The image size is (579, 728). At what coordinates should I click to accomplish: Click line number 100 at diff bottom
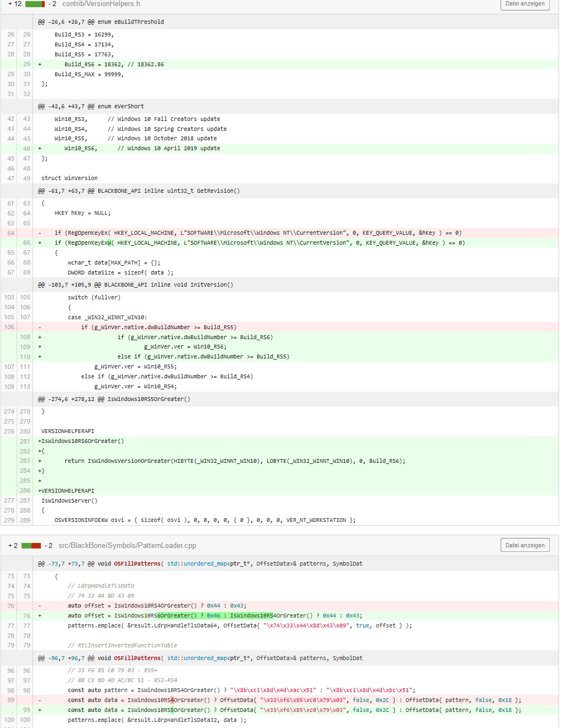pos(9,720)
